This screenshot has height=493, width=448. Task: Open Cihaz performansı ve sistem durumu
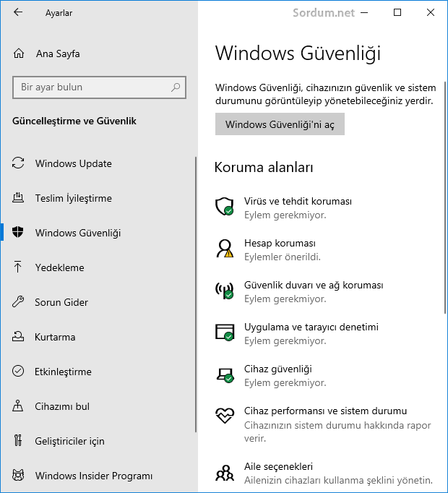pyautogui.click(x=325, y=411)
